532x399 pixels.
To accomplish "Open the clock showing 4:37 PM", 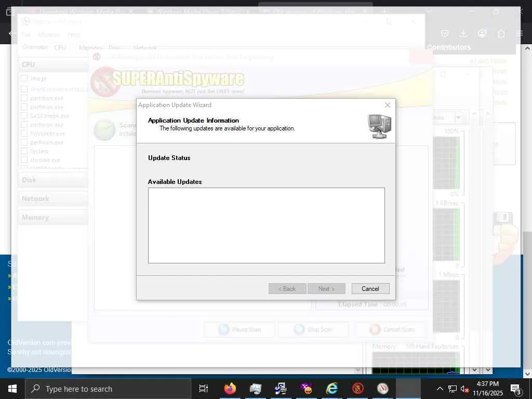I will (x=487, y=389).
